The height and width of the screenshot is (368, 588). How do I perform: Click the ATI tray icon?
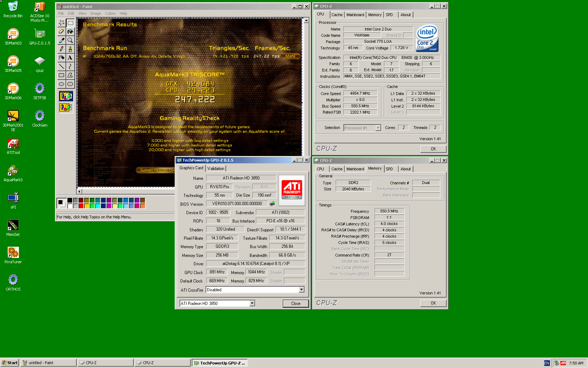pyautogui.click(x=563, y=363)
